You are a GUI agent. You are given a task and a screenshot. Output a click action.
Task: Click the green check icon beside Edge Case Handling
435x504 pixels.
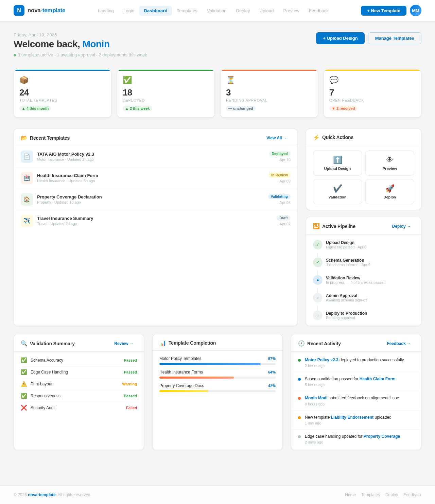[24, 372]
